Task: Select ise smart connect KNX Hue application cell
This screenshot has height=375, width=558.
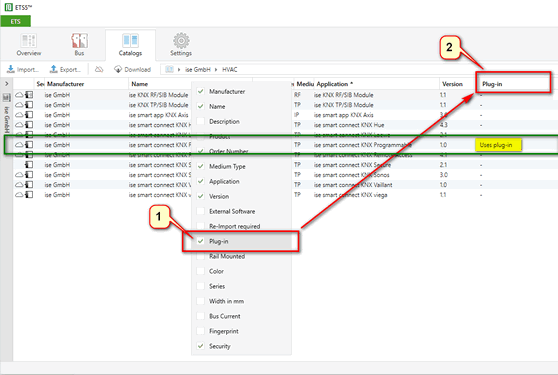Action: (349, 125)
